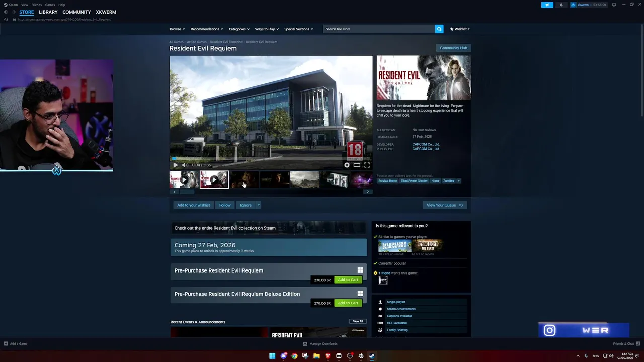Focus the Search the store field
Image resolution: width=644 pixels, height=362 pixels.
click(x=378, y=29)
